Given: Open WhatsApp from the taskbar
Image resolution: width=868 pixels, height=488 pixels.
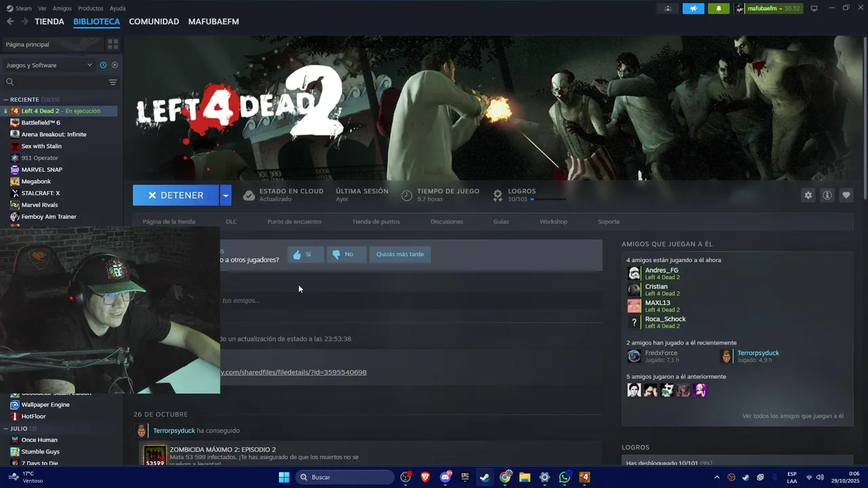Looking at the screenshot, I should (x=565, y=477).
